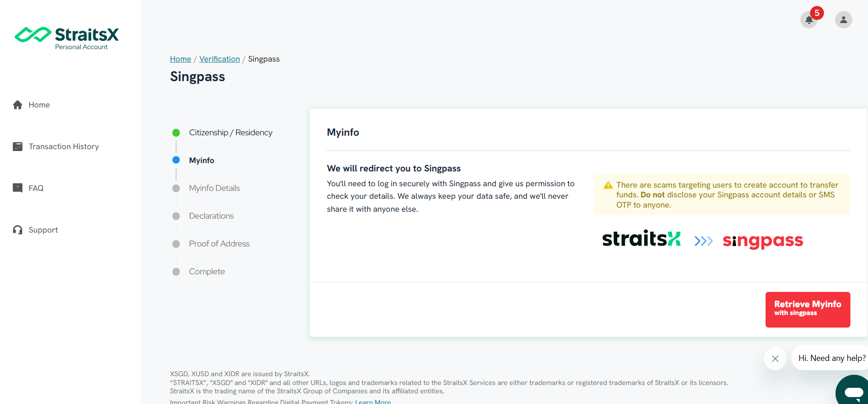Select the Proof of Address step

(x=219, y=244)
